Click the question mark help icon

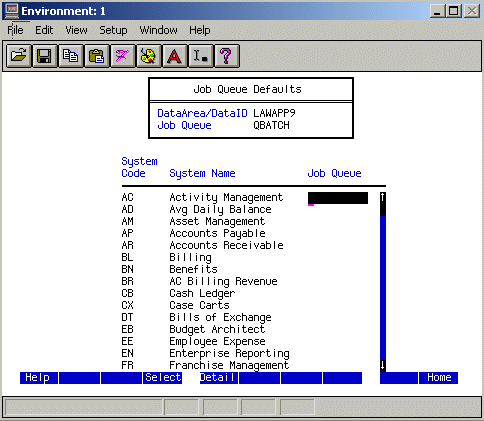point(227,56)
